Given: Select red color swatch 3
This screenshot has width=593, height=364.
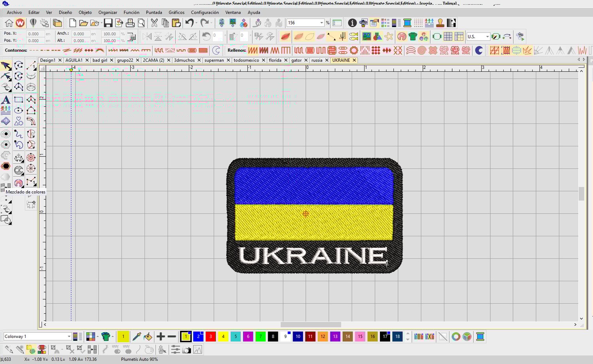Looking at the screenshot, I should click(x=211, y=337).
